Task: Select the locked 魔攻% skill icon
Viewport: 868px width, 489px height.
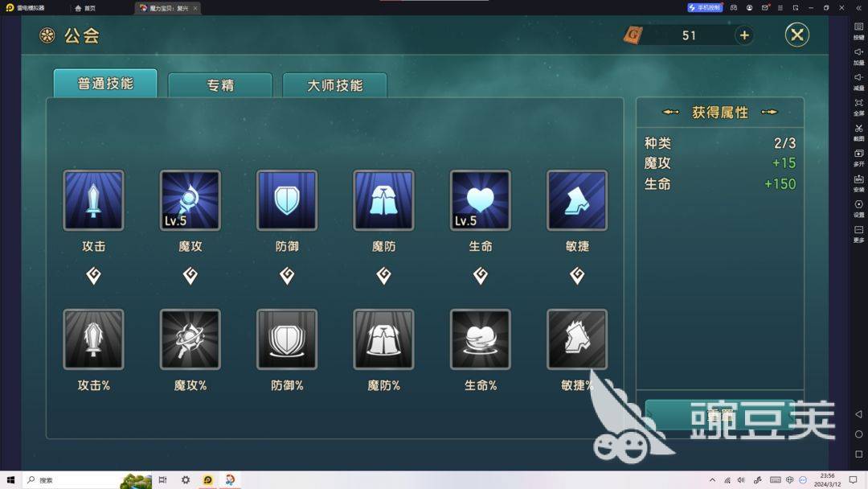Action: pyautogui.click(x=190, y=339)
